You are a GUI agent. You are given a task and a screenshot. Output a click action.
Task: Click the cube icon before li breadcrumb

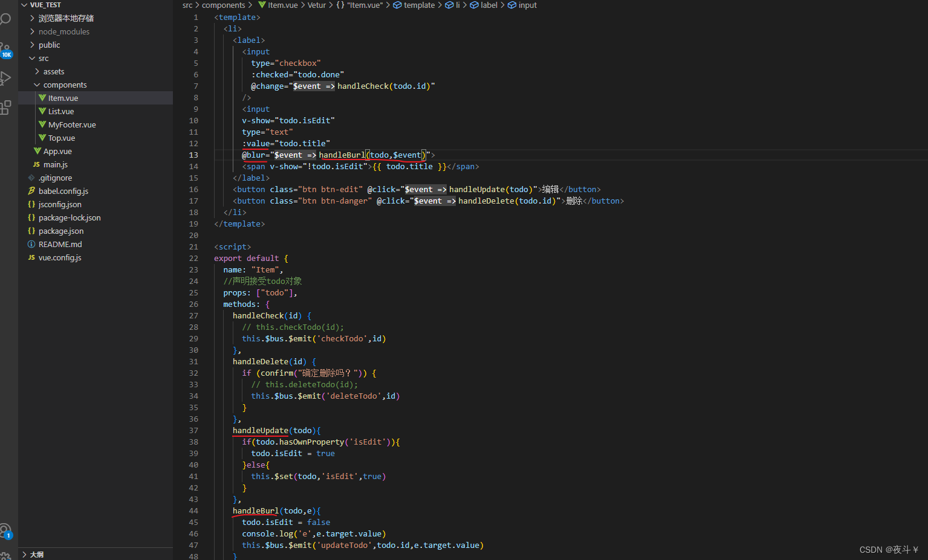[449, 5]
